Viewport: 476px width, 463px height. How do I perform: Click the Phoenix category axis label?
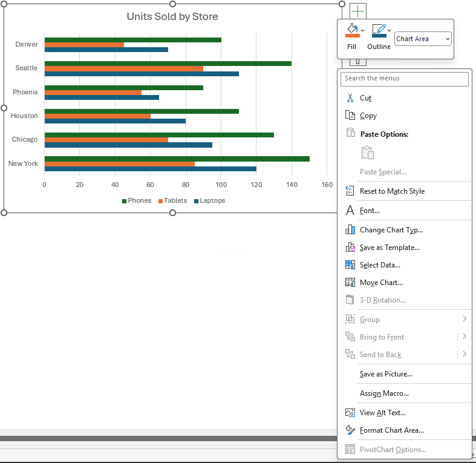[x=25, y=92]
